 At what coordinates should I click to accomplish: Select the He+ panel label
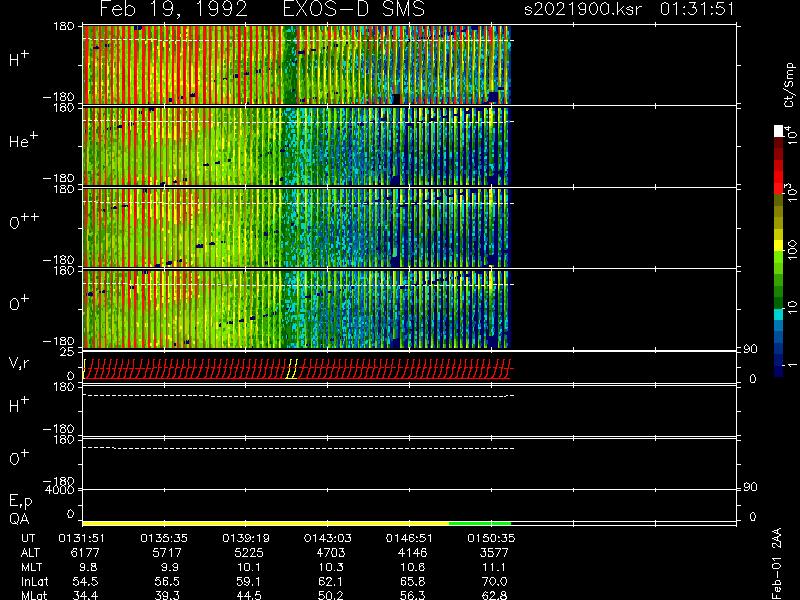coord(23,140)
